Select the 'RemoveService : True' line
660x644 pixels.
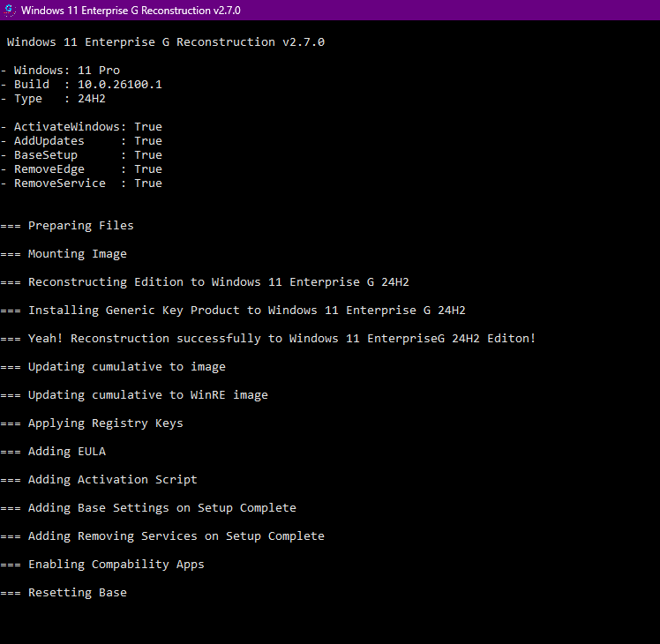pos(81,183)
